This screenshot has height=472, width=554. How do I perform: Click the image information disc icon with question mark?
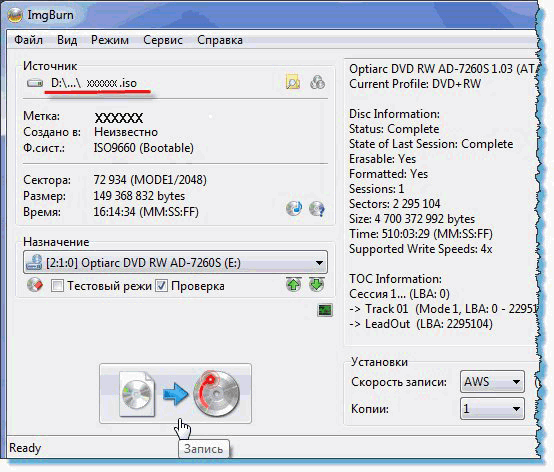coord(317,208)
